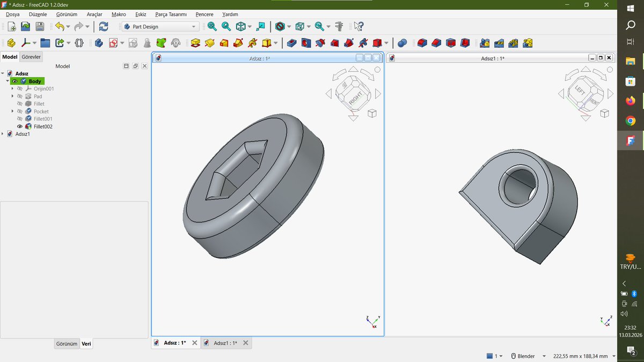This screenshot has width=644, height=362.
Task: Hide the Body via eye icon
Action: 14,81
